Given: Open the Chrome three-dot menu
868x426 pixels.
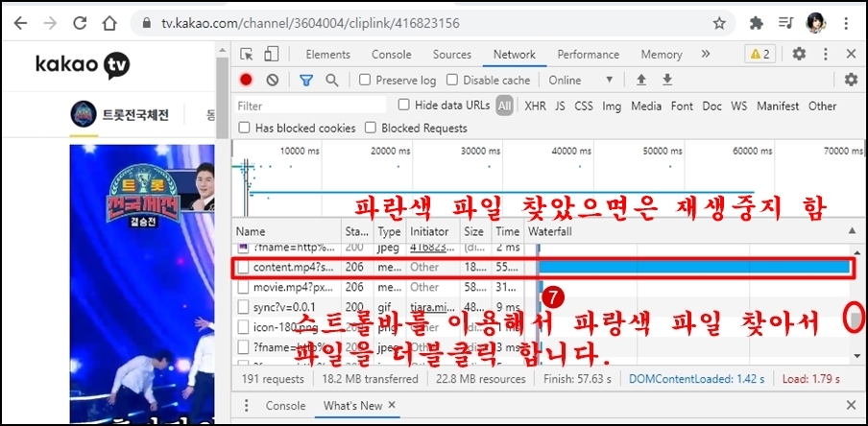Looking at the screenshot, I should coord(846,23).
